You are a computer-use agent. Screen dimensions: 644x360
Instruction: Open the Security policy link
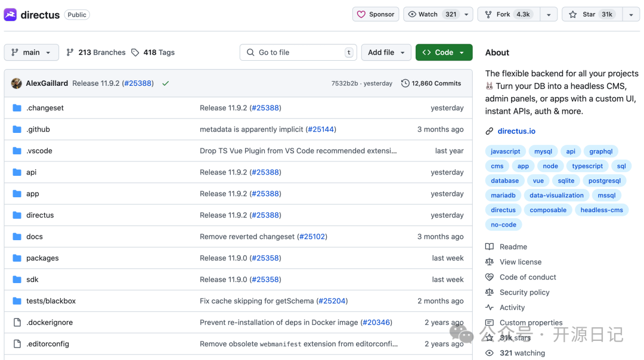coord(525,292)
